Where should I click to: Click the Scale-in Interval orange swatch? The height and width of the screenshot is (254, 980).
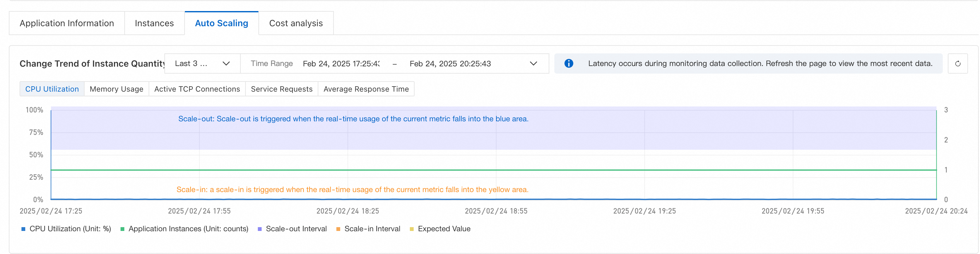click(x=338, y=229)
